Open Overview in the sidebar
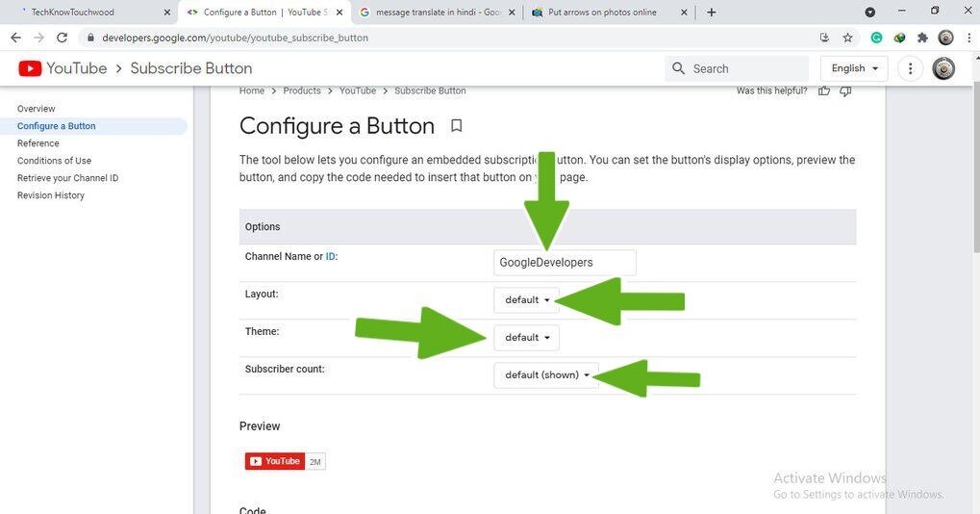Image resolution: width=980 pixels, height=514 pixels. (x=37, y=109)
